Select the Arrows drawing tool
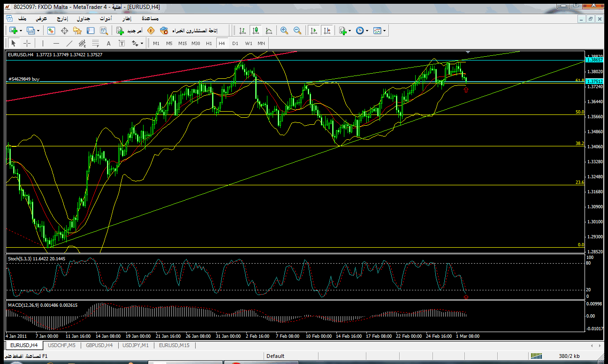Image resolution: width=608 pixels, height=364 pixels. (135, 43)
